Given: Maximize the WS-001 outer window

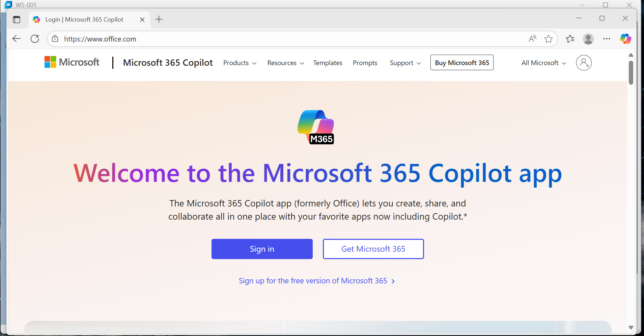Looking at the screenshot, I should pos(606,5).
